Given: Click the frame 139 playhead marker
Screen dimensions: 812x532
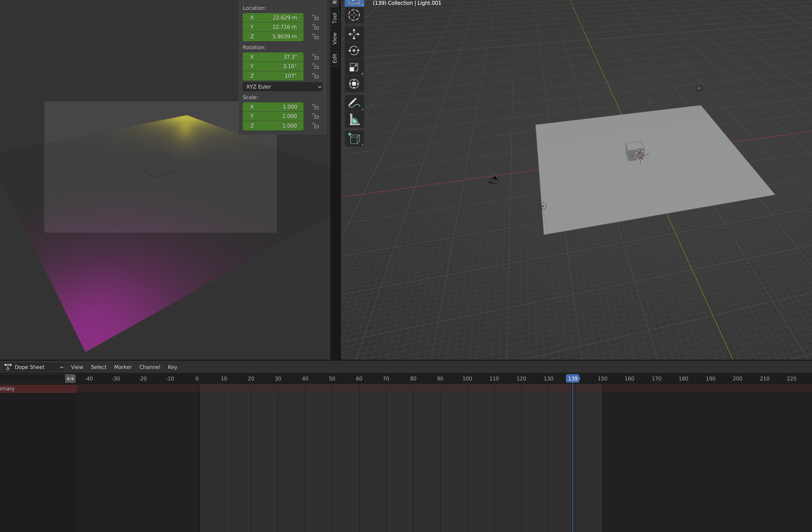Looking at the screenshot, I should point(572,379).
